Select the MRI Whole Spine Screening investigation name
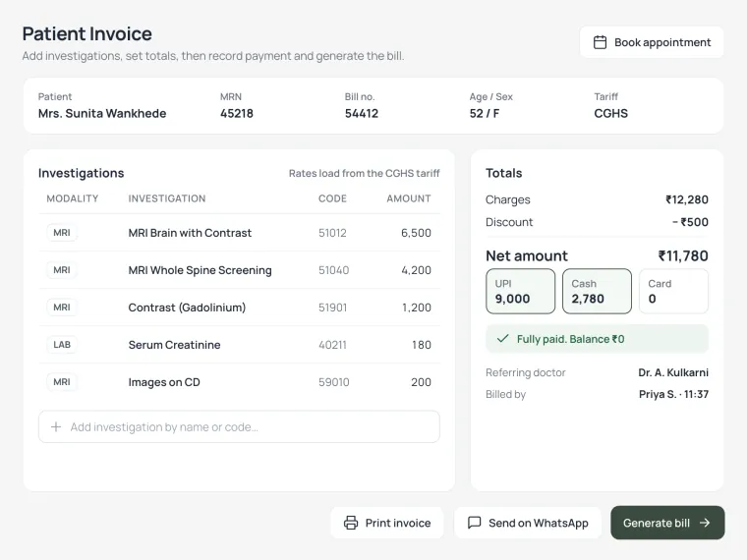The width and height of the screenshot is (747, 560). click(200, 270)
